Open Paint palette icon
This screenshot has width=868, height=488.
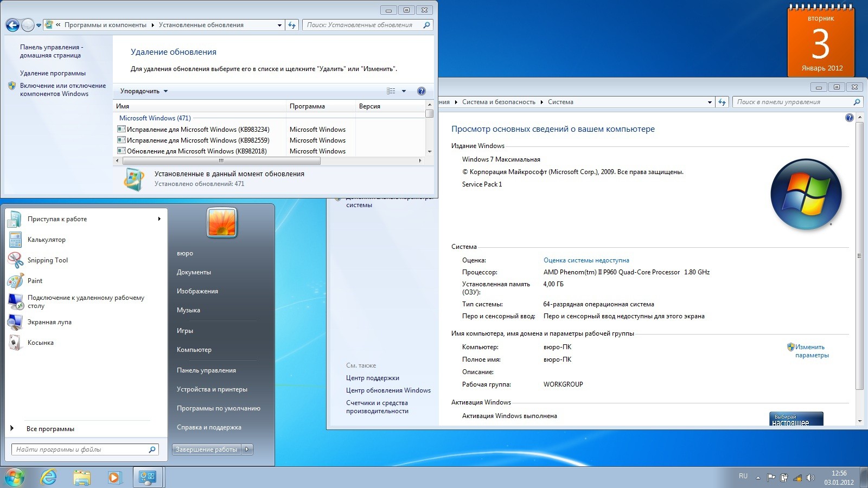15,281
